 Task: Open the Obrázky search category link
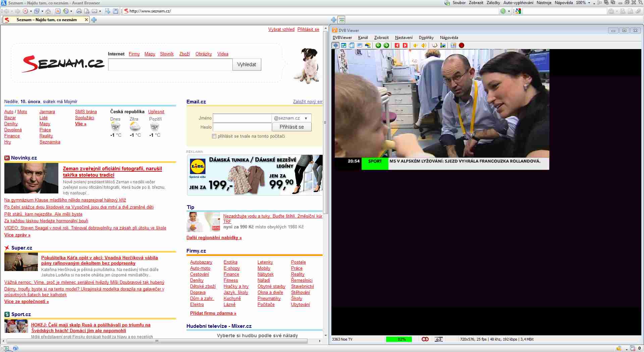(x=204, y=54)
